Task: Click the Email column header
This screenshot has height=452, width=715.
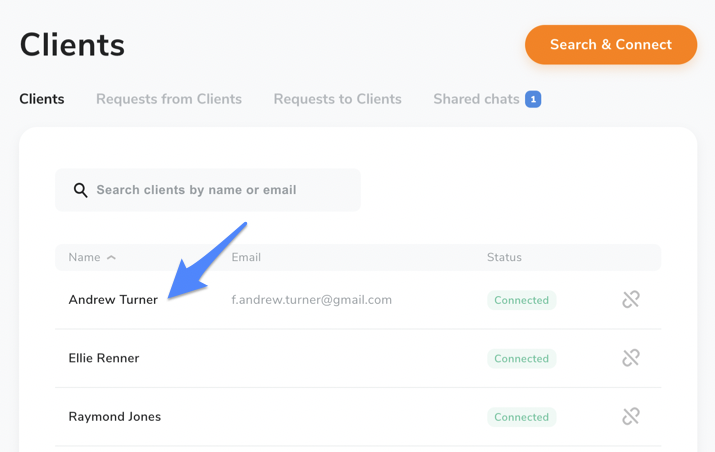Action: tap(246, 257)
